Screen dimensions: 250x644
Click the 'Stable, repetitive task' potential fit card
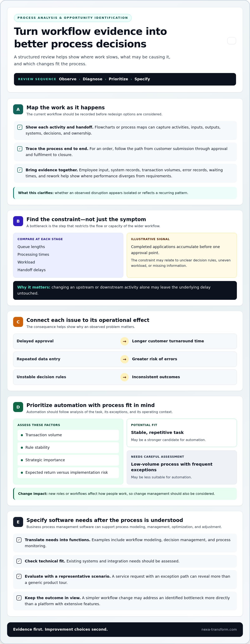(182, 433)
